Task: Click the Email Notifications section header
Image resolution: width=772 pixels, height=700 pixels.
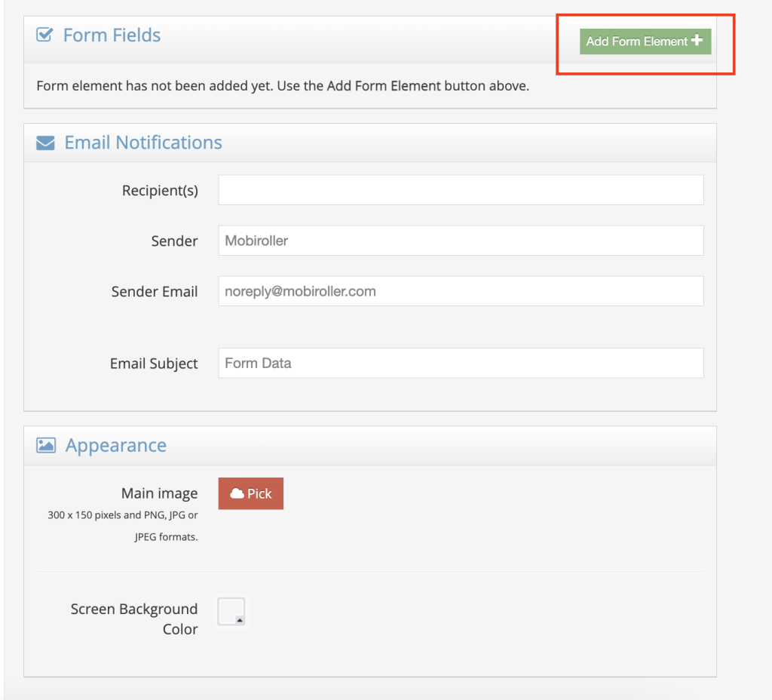Action: pos(142,142)
